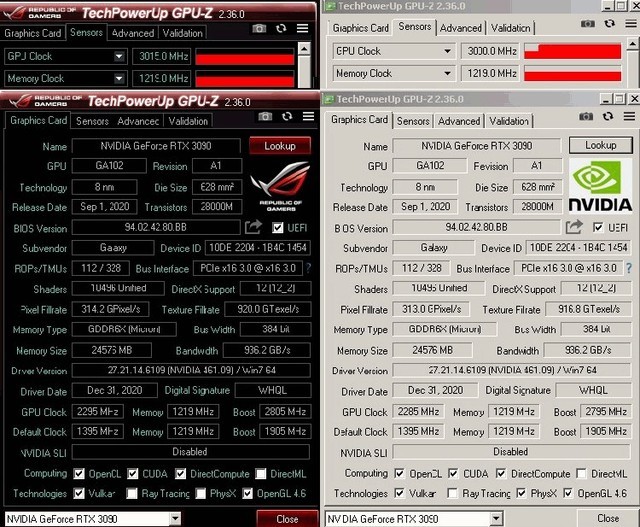Click BIOS export share icon in ROG window
Screen dimensions: 640x527
click(253, 227)
